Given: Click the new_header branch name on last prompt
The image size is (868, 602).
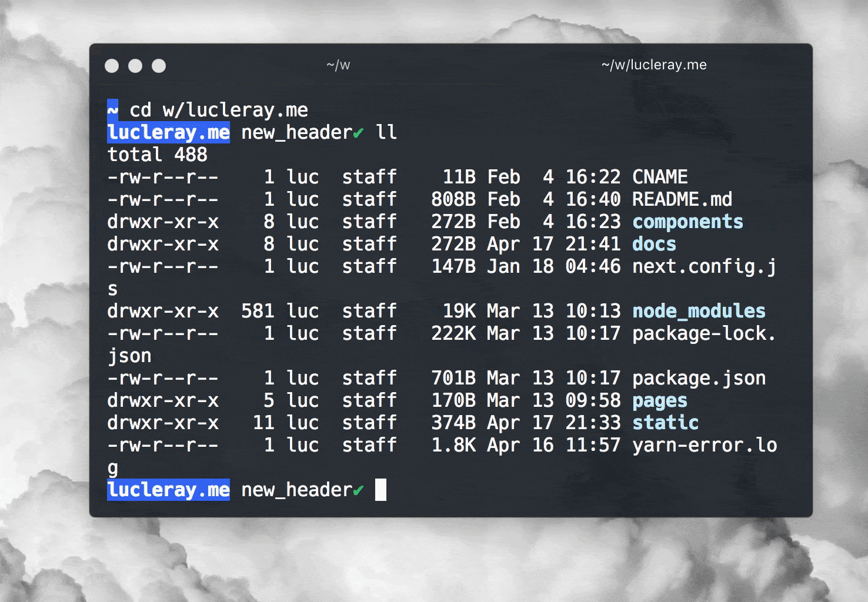Looking at the screenshot, I should [x=297, y=490].
